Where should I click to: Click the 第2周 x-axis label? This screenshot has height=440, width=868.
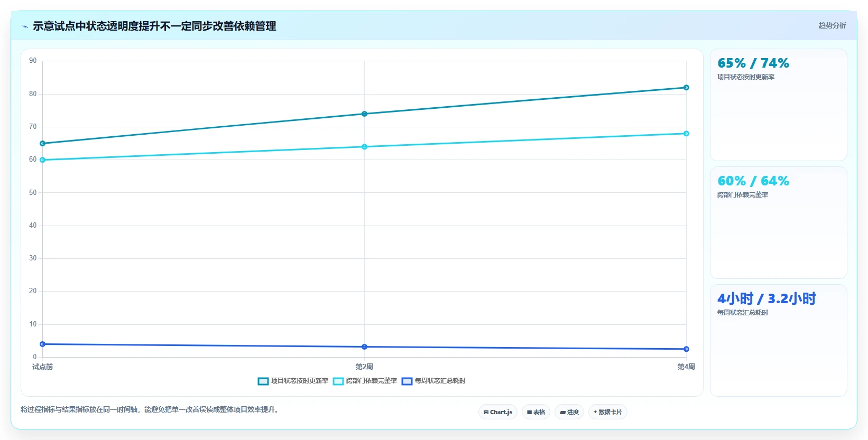point(364,367)
